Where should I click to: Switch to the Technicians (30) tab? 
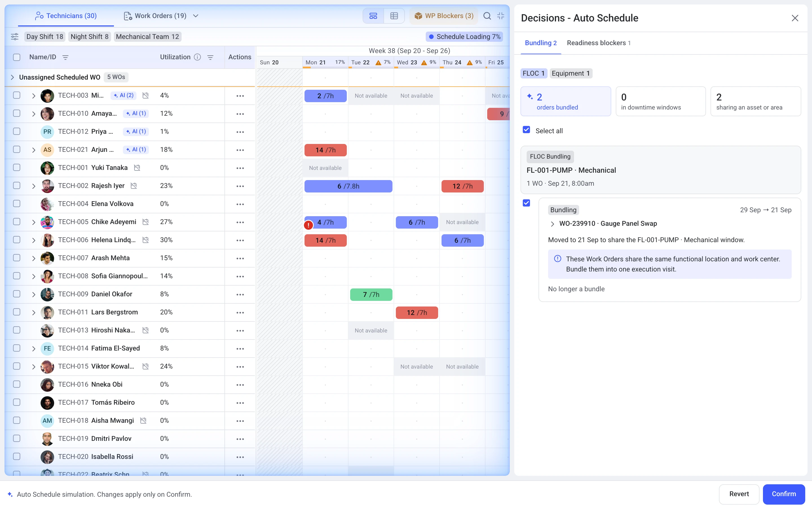tap(66, 16)
